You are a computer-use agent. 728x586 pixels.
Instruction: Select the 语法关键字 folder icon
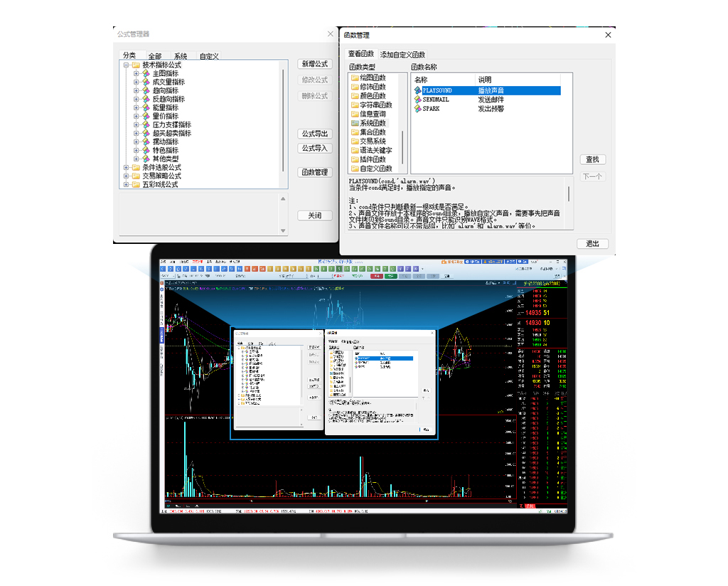pyautogui.click(x=355, y=151)
